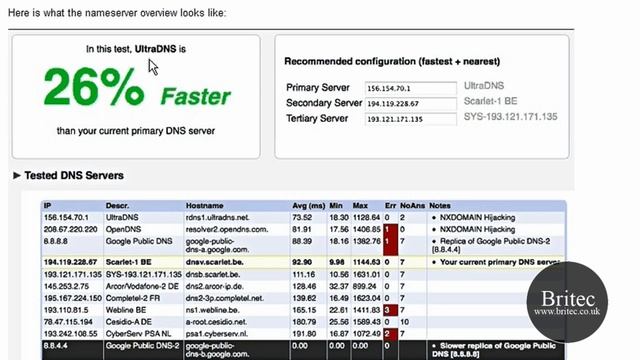Select IP address 156.154.70.1 in table
The height and width of the screenshot is (360, 640).
(x=66, y=218)
